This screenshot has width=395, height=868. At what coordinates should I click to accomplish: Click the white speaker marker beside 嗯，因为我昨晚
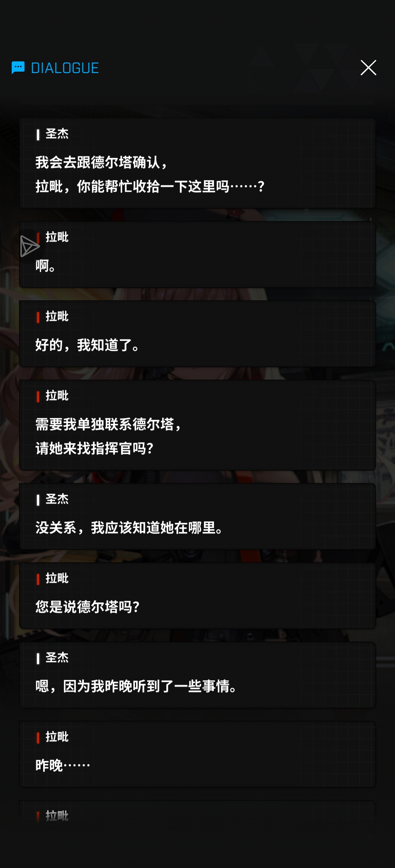click(x=38, y=658)
